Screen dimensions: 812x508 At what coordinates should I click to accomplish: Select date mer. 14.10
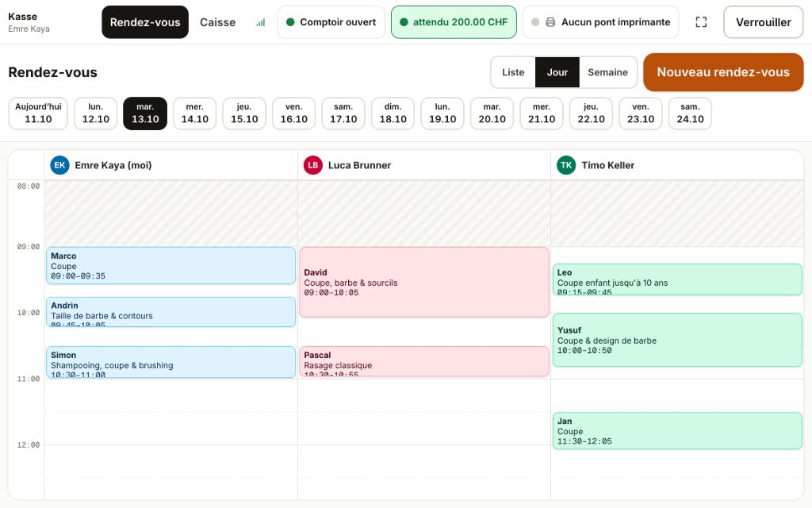[x=195, y=113]
